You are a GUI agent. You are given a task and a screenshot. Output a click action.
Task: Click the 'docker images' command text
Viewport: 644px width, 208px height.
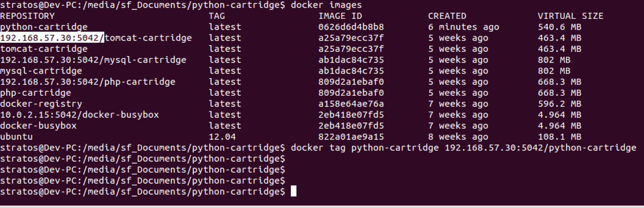[x=326, y=5]
